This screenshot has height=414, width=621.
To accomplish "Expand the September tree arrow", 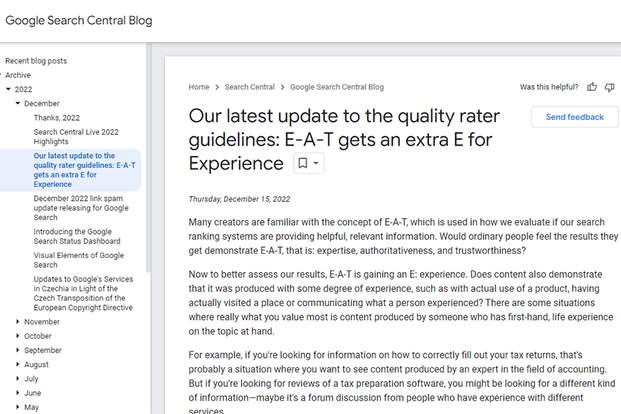I will click(18, 350).
